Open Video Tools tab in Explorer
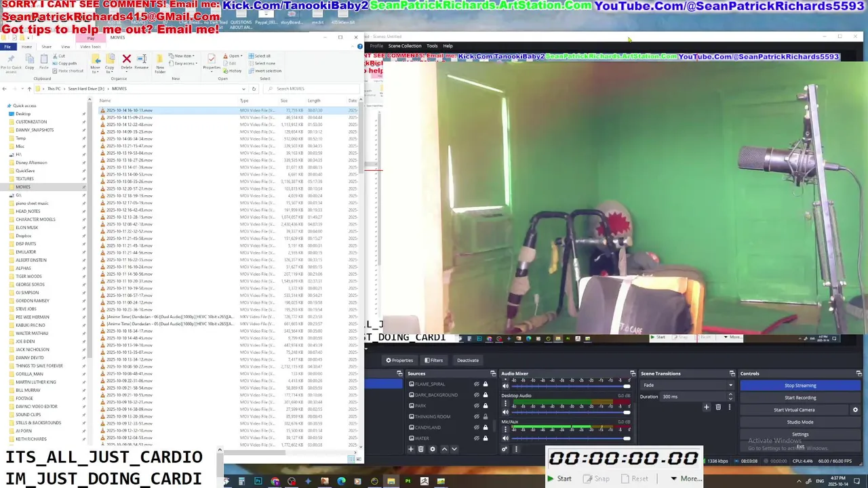Viewport: 868px width, 488px height. [90, 47]
